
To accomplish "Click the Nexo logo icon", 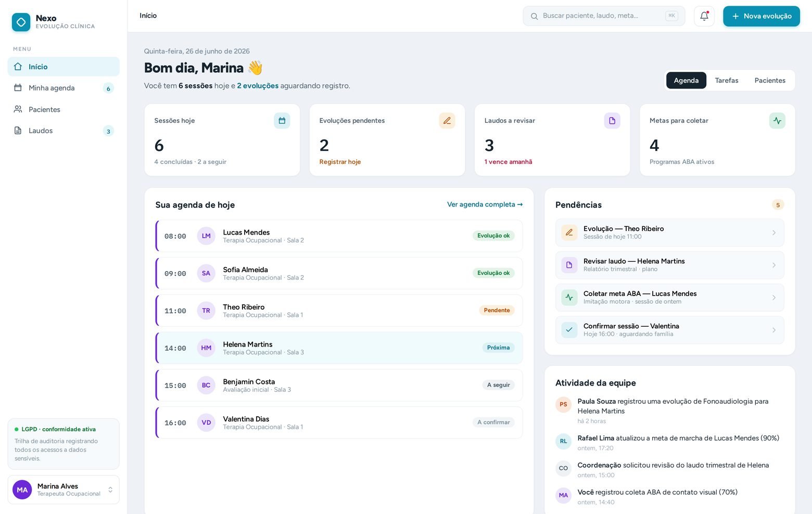I will pos(21,22).
